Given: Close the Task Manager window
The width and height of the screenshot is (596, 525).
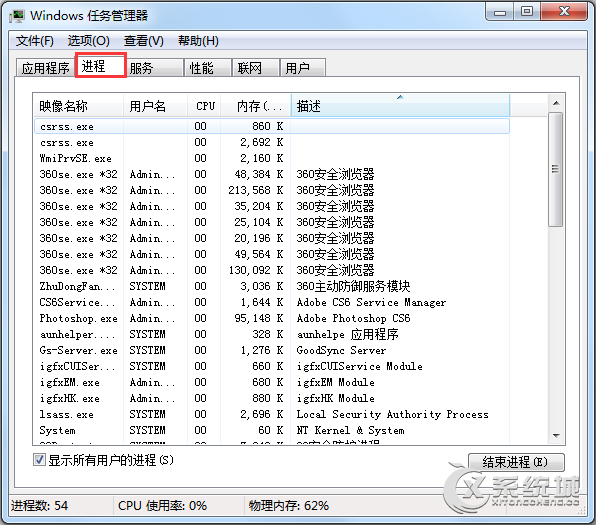Looking at the screenshot, I should [x=564, y=12].
